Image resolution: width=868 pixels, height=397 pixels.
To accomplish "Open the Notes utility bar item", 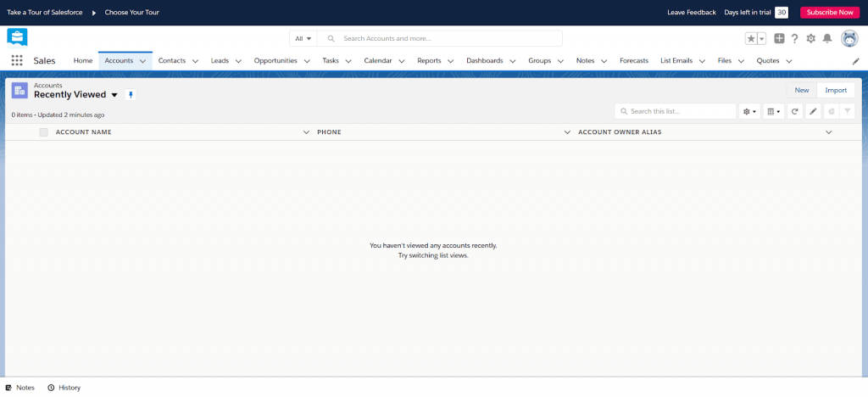I will pyautogui.click(x=20, y=388).
